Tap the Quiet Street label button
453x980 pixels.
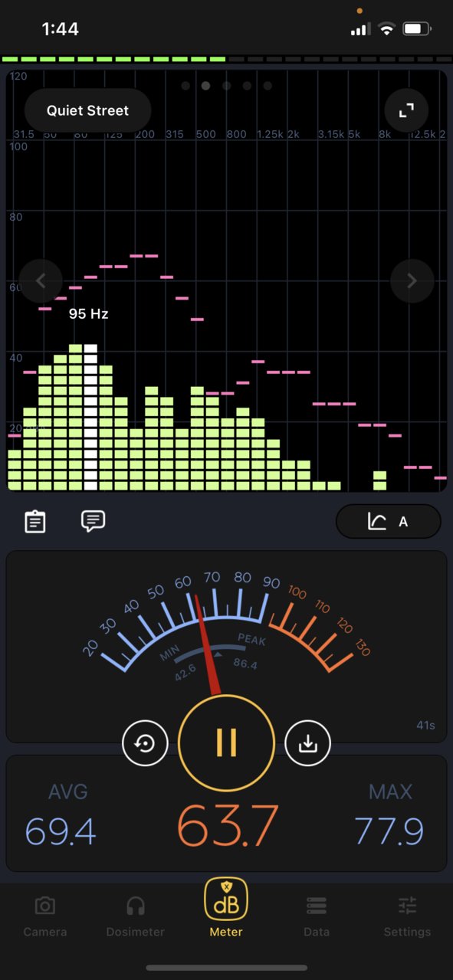pos(88,110)
